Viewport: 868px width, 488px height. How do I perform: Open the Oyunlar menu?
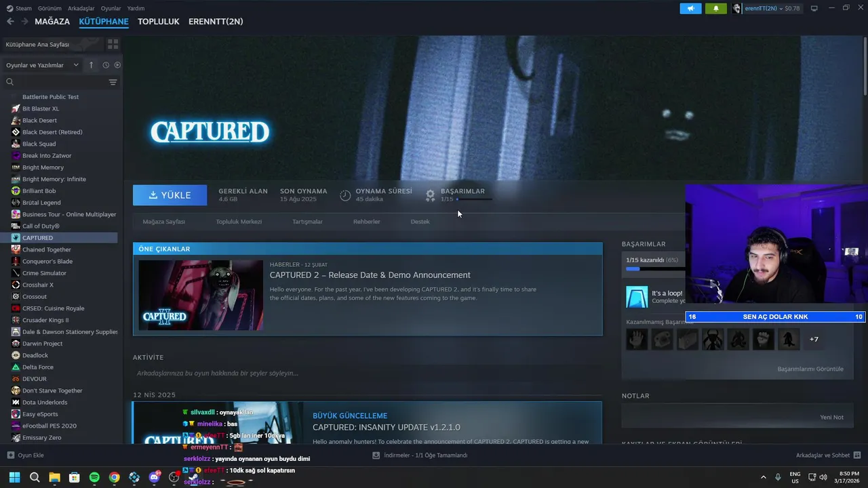[x=111, y=8]
